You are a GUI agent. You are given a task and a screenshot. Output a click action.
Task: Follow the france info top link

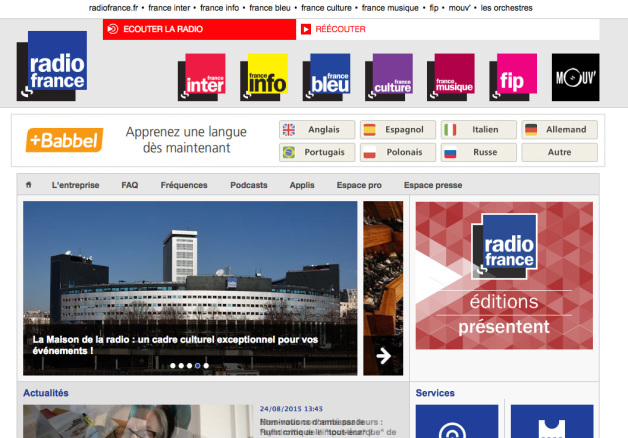click(x=219, y=8)
